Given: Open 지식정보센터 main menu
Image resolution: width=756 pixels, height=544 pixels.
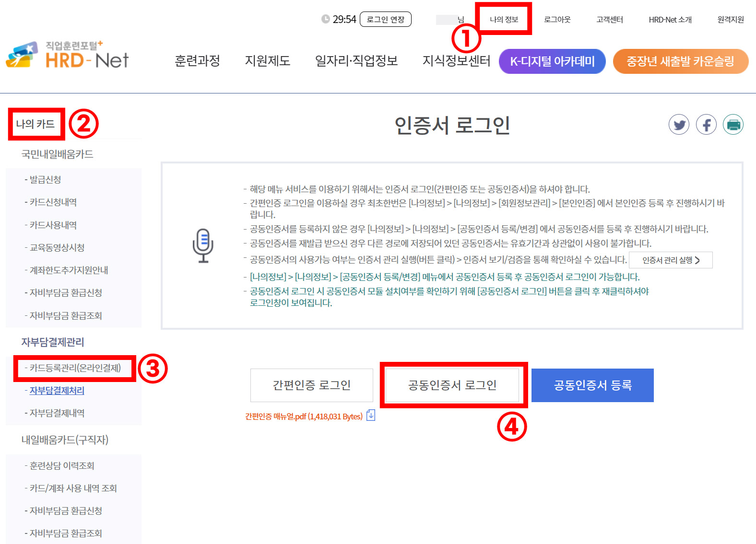Looking at the screenshot, I should click(456, 61).
